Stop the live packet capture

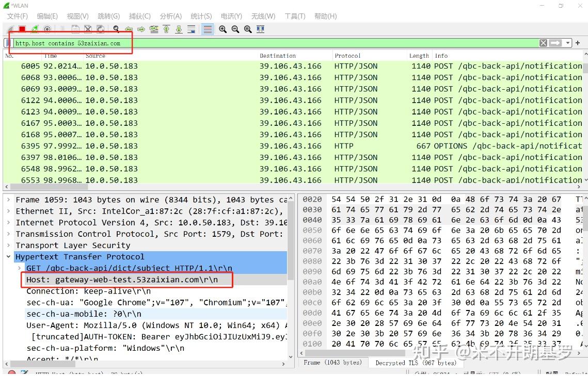pos(21,29)
